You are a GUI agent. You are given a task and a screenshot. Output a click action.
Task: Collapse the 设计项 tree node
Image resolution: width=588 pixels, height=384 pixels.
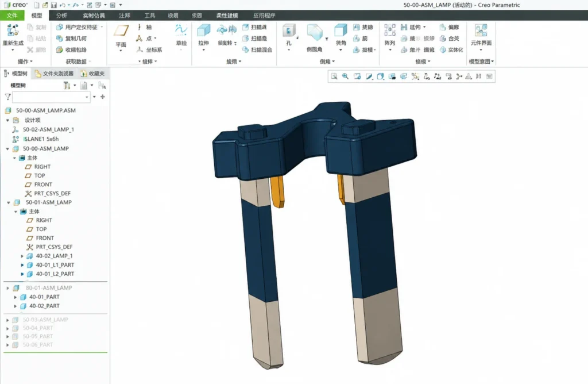[x=7, y=121]
